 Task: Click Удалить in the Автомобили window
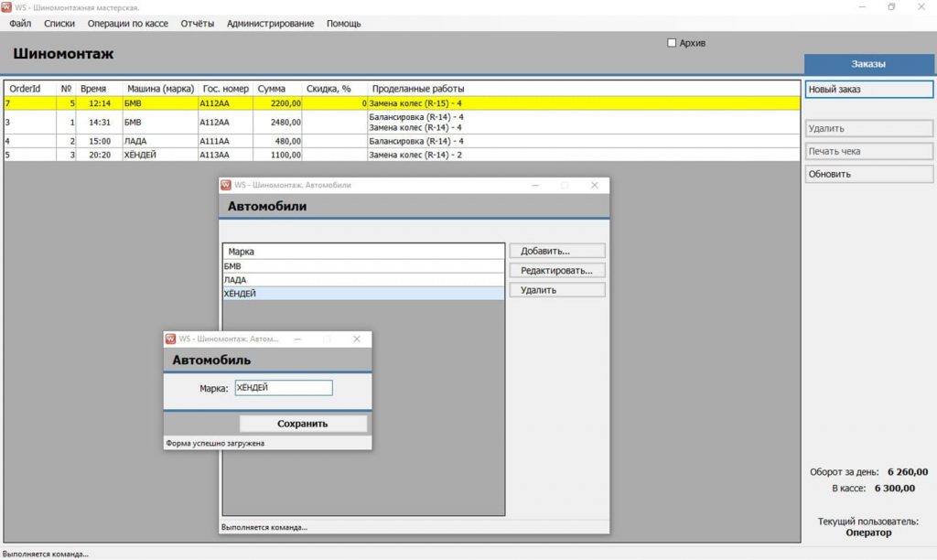(x=557, y=290)
